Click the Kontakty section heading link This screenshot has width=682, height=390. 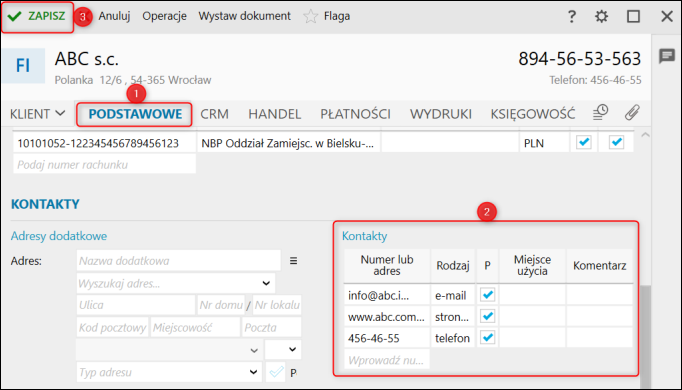tap(364, 236)
